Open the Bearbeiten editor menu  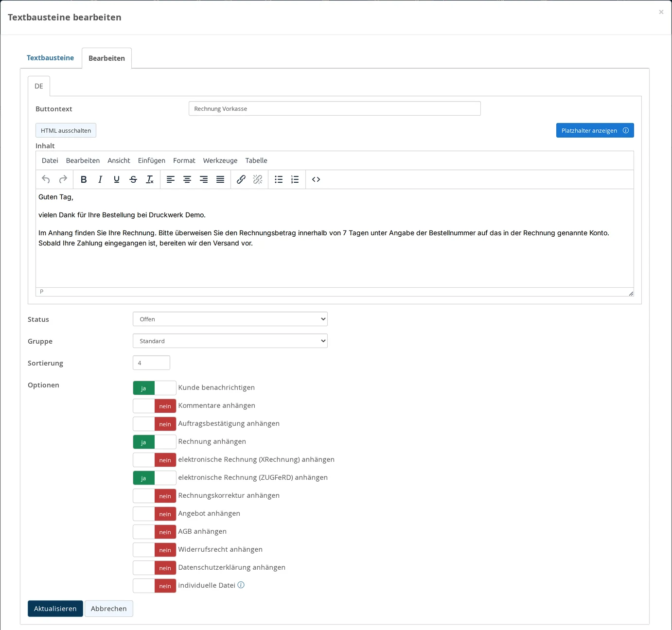tap(83, 160)
